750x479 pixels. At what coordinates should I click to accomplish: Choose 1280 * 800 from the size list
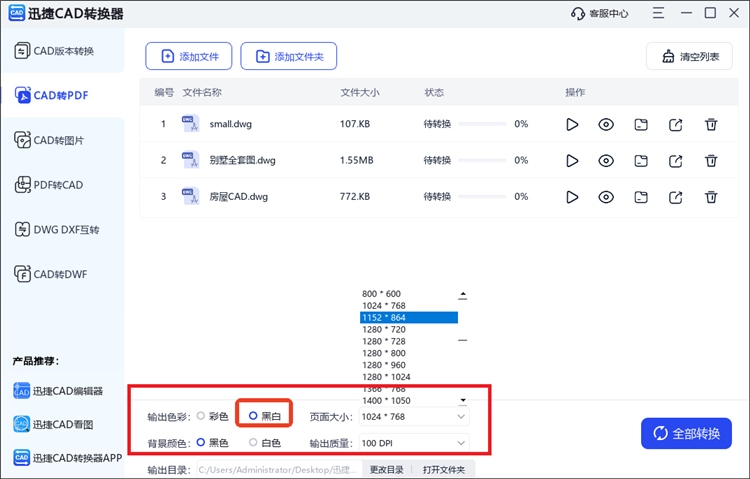click(408, 353)
